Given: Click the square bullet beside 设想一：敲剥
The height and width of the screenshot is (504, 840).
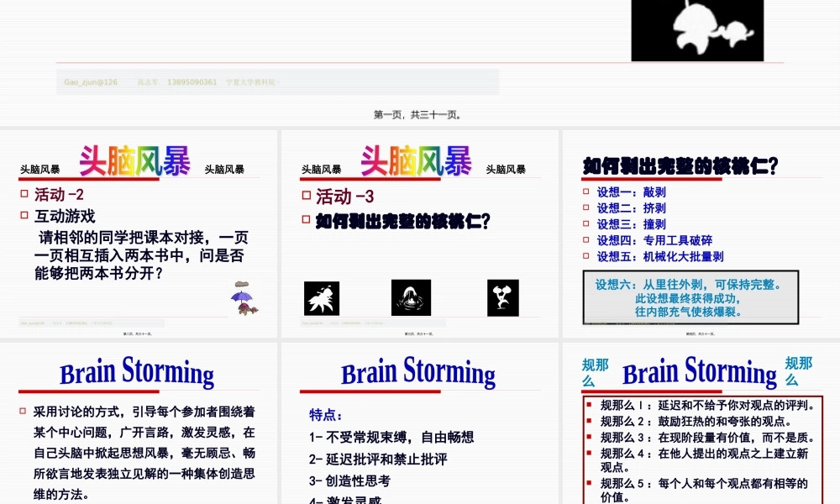Looking at the screenshot, I should click(x=587, y=192).
